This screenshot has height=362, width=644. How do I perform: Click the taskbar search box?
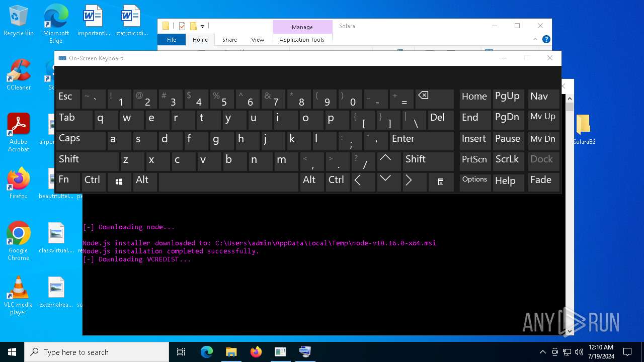pyautogui.click(x=97, y=352)
